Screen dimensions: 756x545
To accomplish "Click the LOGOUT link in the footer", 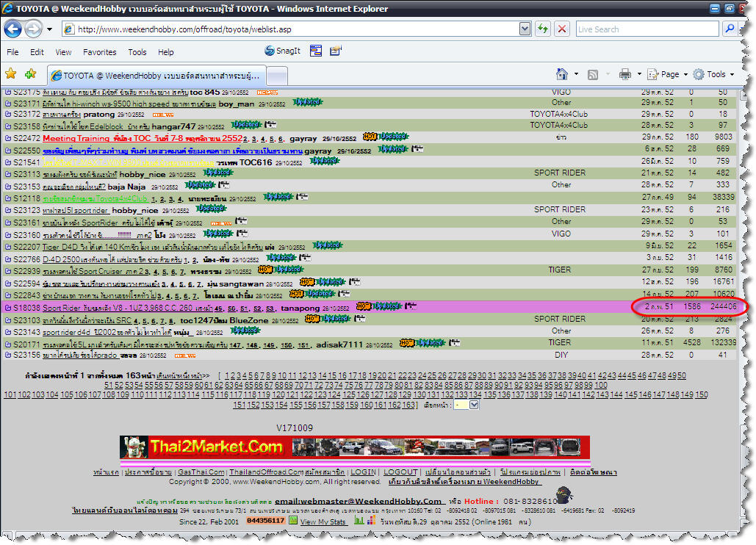I will point(400,472).
